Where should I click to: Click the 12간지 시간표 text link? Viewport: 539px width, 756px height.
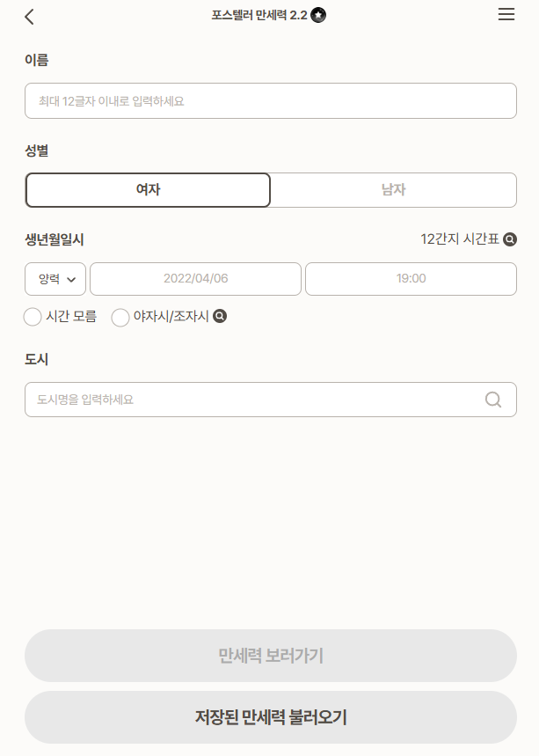pyautogui.click(x=460, y=239)
